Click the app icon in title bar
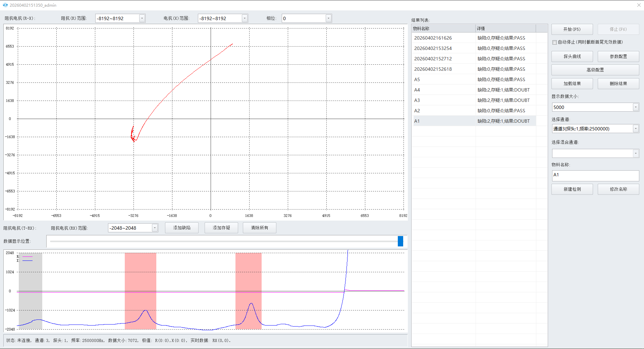644x349 pixels. coord(5,5)
